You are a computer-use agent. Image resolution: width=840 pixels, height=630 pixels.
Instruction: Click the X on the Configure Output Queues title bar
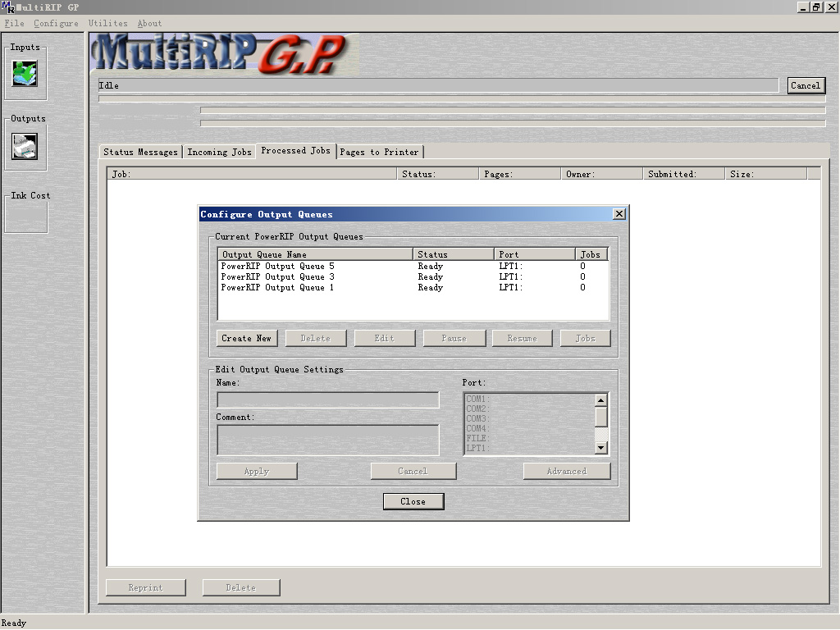[619, 214]
